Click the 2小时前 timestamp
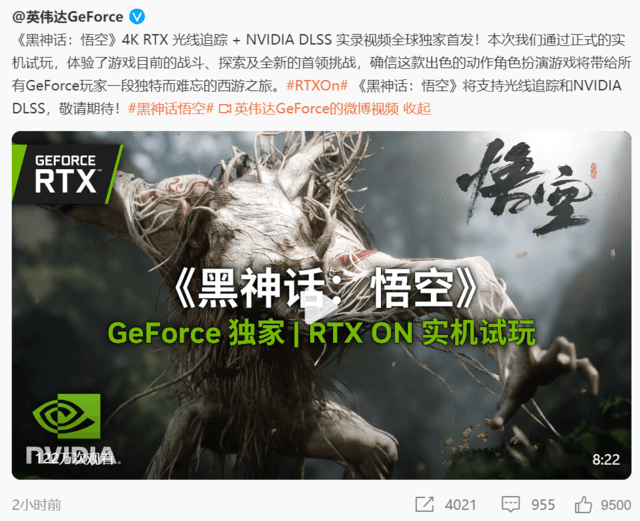Viewport: 640px width, 521px height. point(36,505)
